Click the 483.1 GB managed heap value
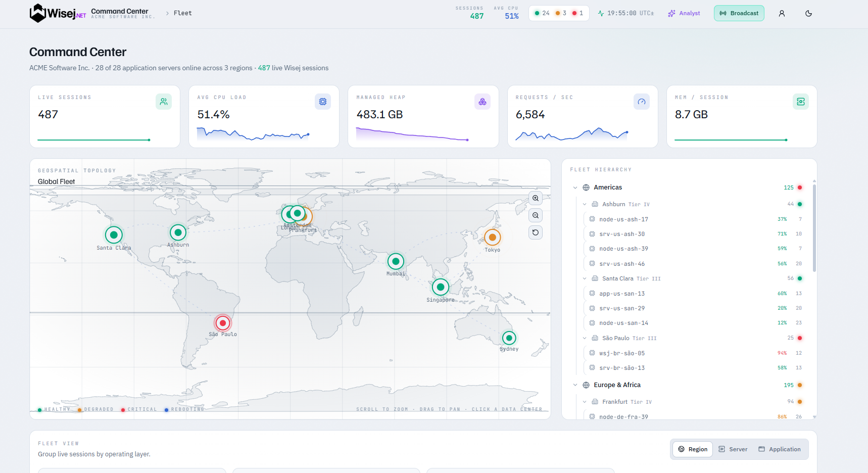Image resolution: width=868 pixels, height=473 pixels. [x=379, y=115]
